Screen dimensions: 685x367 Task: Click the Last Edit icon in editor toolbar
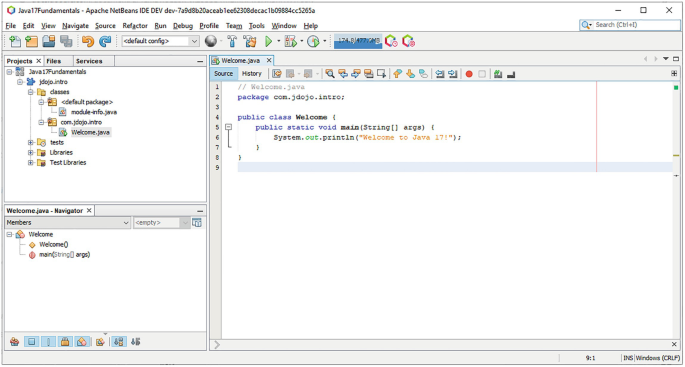(277, 74)
